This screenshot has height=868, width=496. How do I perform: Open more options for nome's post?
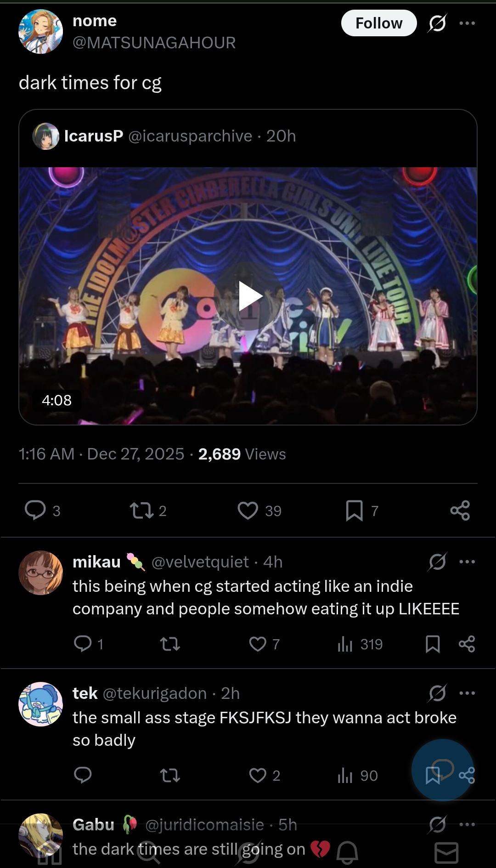click(467, 23)
